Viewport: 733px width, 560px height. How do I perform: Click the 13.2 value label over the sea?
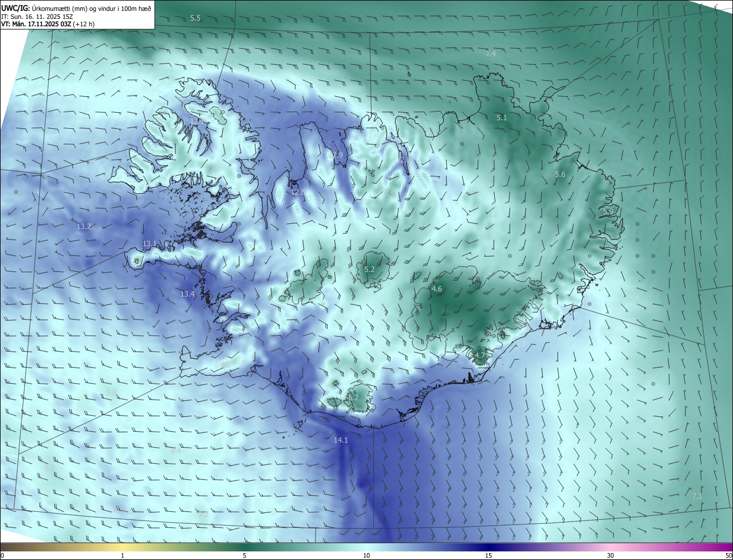coord(84,226)
